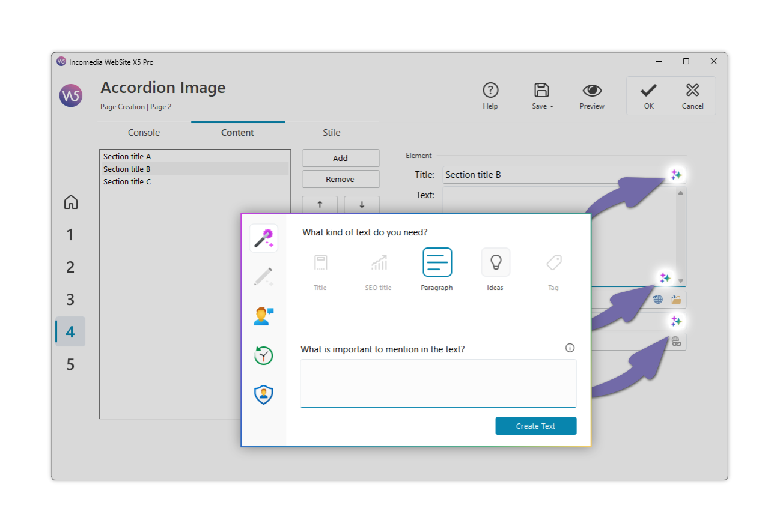Click the important-to-mention text input box
The image size is (774, 532).
pyautogui.click(x=438, y=383)
